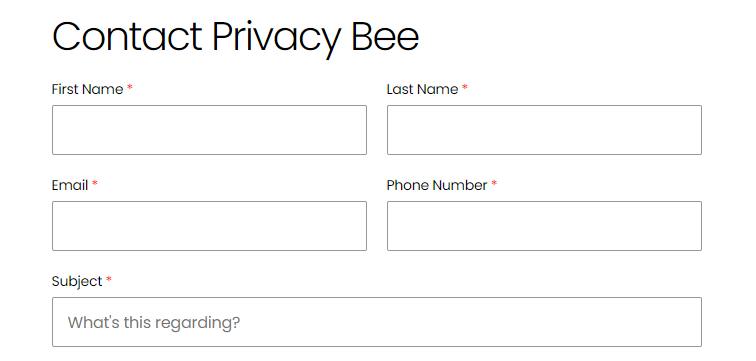Click the question mark in Subject placeholder
The image size is (756, 361).
[236, 321]
